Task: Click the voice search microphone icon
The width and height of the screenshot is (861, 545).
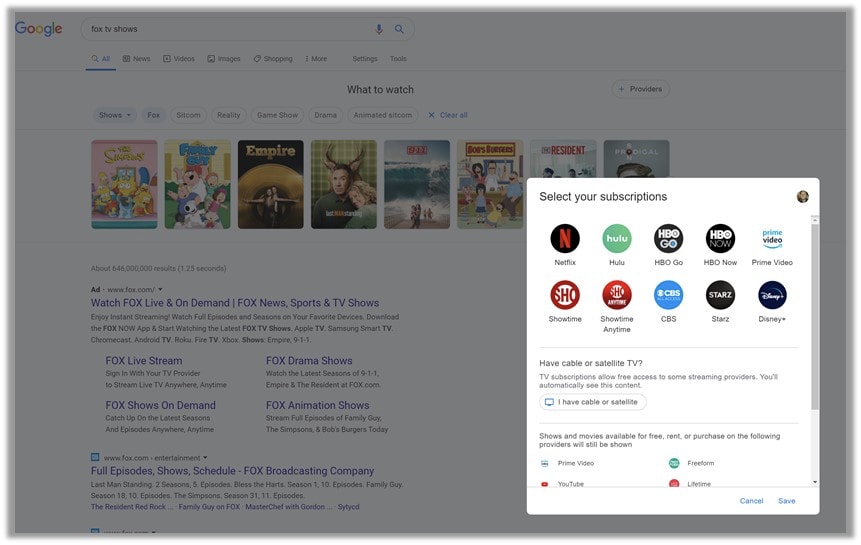Action: pyautogui.click(x=379, y=29)
